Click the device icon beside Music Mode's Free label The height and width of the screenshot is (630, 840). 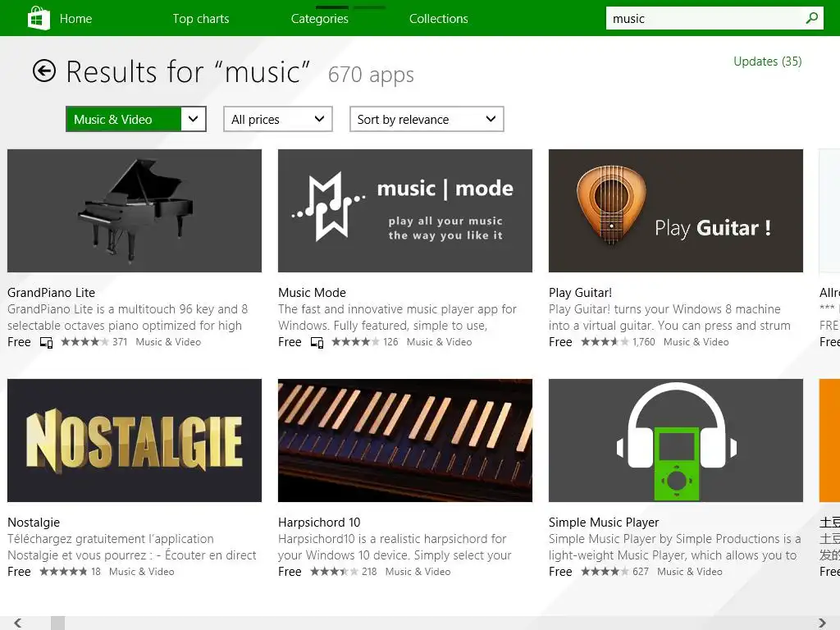[317, 343]
